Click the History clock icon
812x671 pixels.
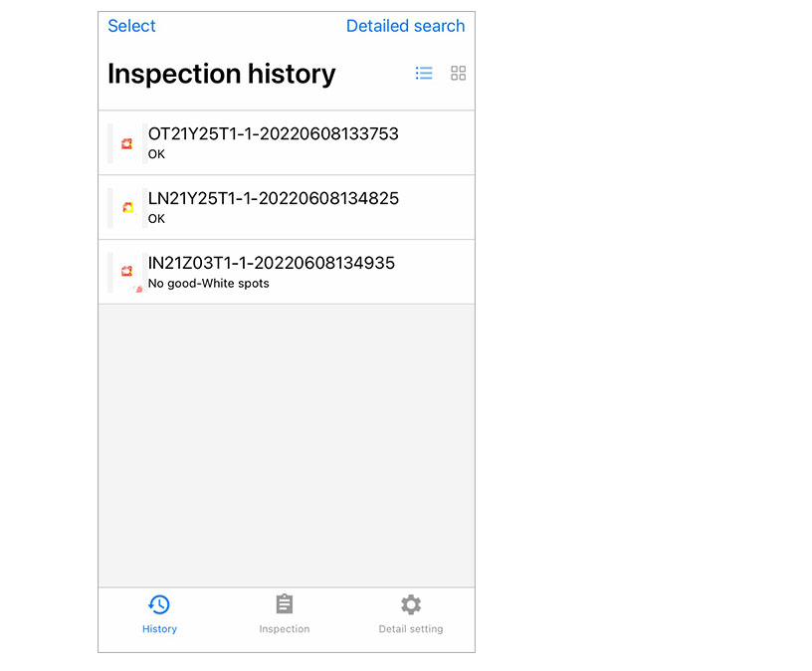159,604
